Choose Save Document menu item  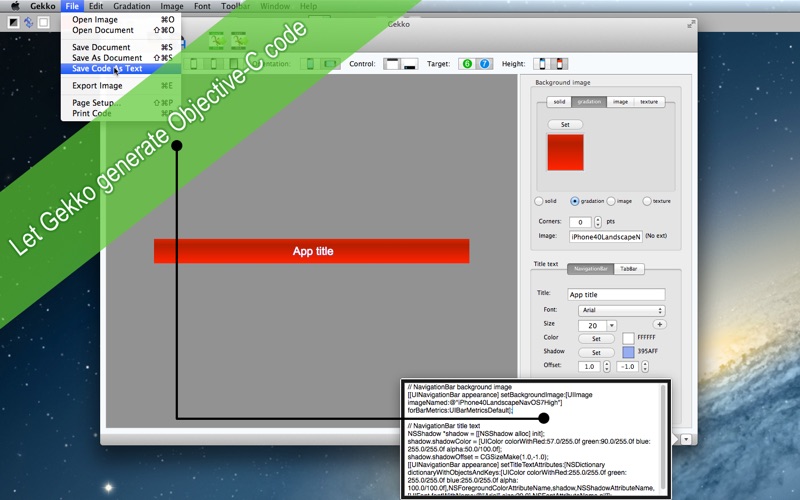click(x=121, y=47)
